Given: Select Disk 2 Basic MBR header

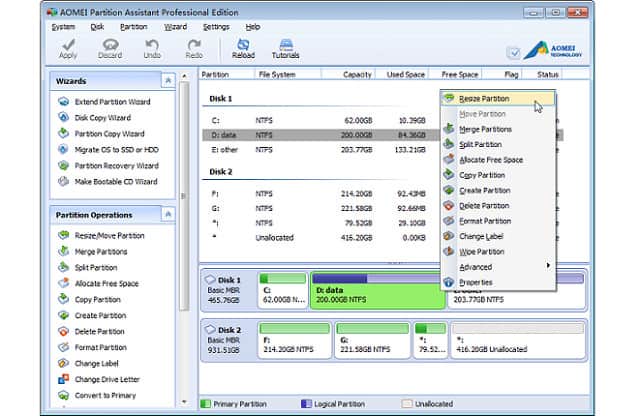Looking at the screenshot, I should [x=229, y=340].
